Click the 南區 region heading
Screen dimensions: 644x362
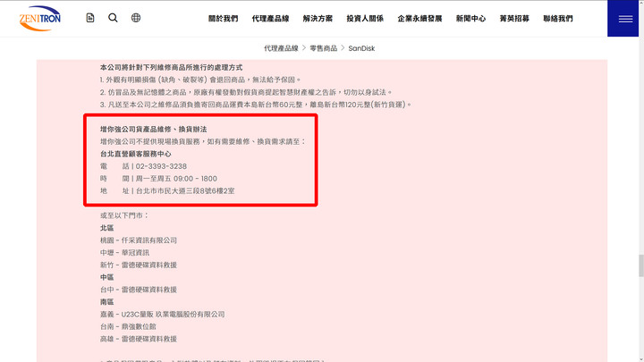pyautogui.click(x=106, y=302)
